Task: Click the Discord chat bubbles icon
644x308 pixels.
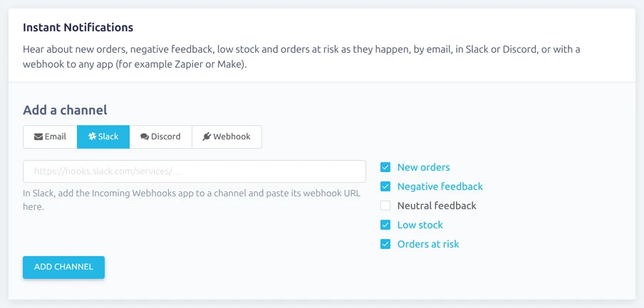Action: pyautogui.click(x=145, y=137)
